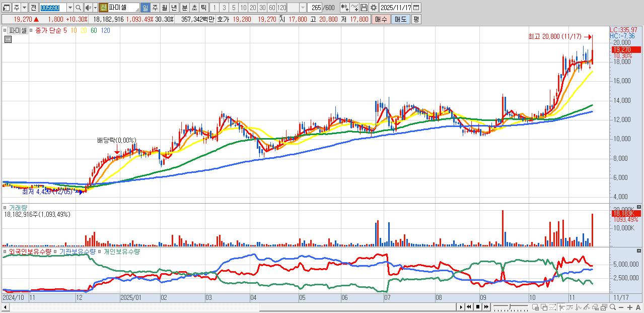
Task: Click the interval 60 button
Action: 272,8
